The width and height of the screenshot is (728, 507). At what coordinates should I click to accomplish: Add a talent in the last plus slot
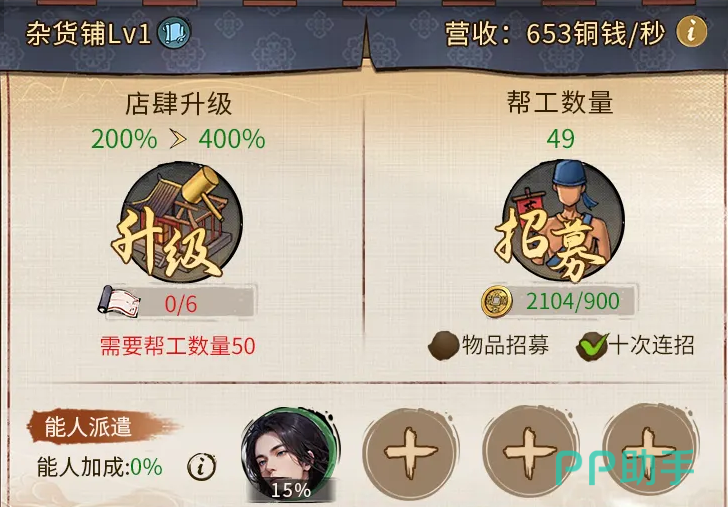pos(649,455)
